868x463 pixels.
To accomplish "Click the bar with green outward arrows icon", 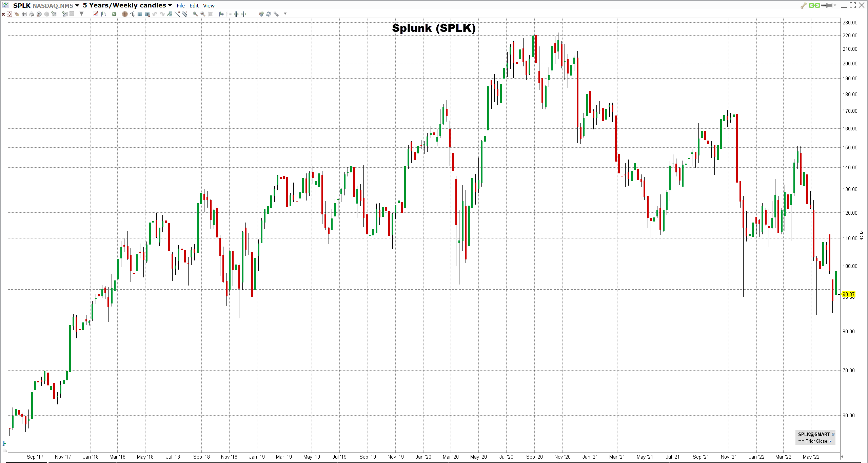I will click(236, 14).
